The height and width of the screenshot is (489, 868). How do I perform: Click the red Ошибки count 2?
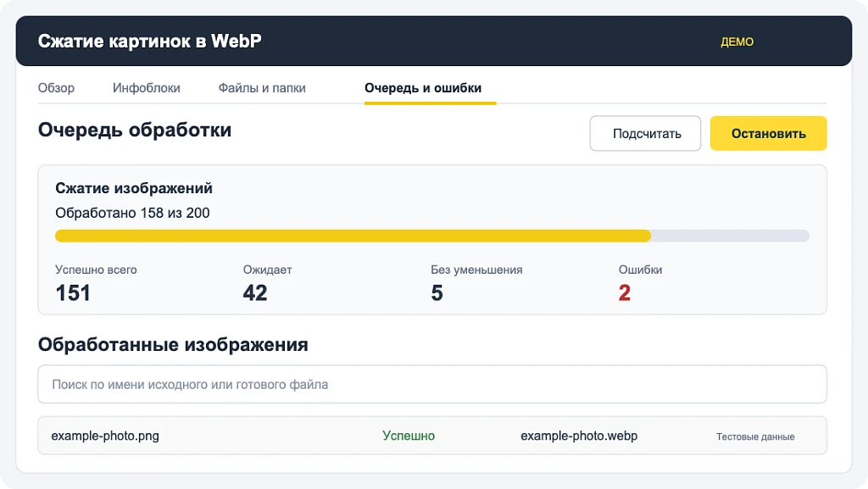click(625, 293)
